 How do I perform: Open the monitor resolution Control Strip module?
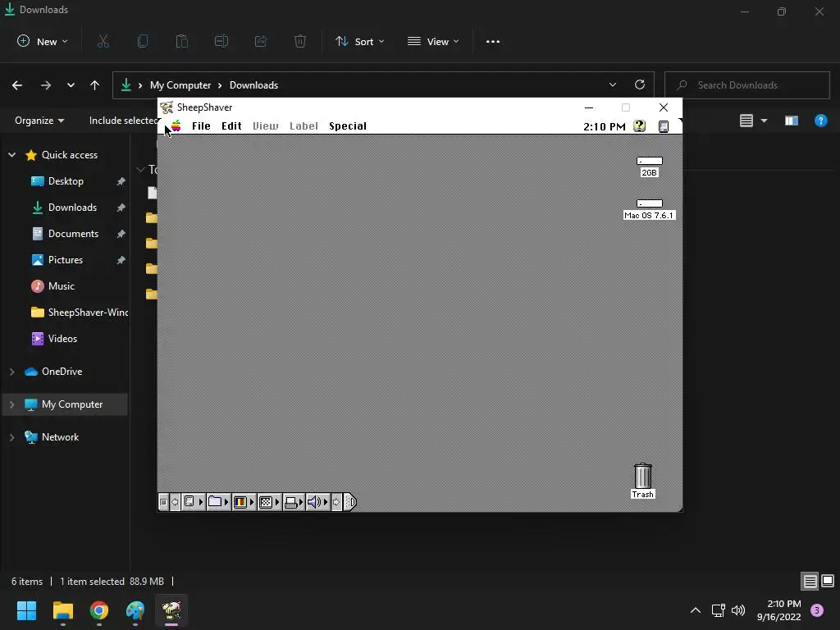269,502
